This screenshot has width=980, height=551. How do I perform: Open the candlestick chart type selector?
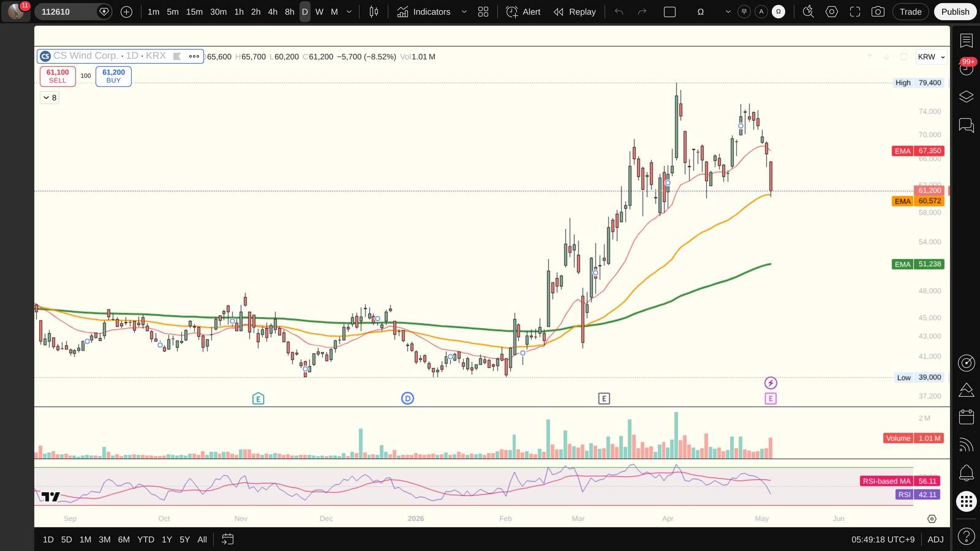pyautogui.click(x=374, y=12)
